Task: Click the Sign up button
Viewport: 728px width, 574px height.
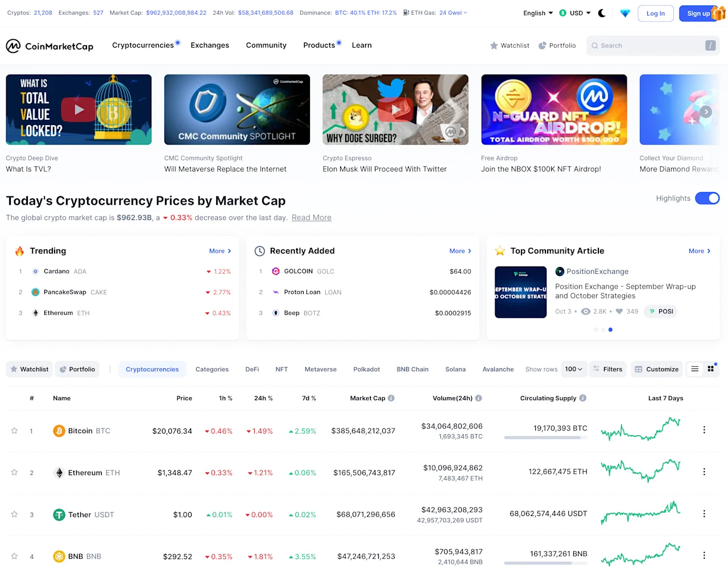Action: (x=699, y=14)
